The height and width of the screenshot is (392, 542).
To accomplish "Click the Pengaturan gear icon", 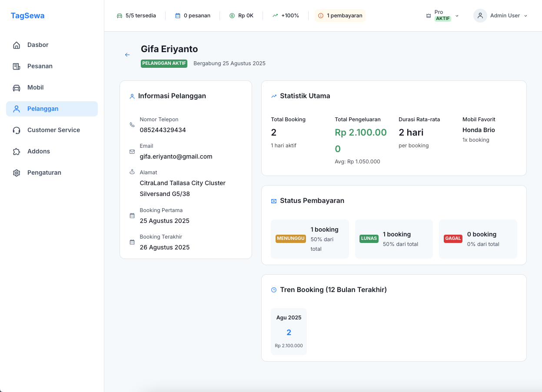I will pyautogui.click(x=17, y=173).
